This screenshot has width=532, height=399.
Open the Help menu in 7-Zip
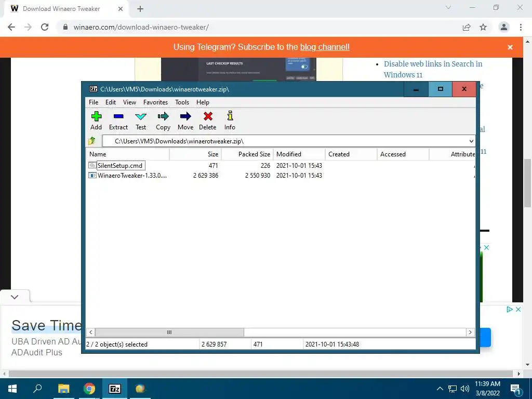[203, 102]
